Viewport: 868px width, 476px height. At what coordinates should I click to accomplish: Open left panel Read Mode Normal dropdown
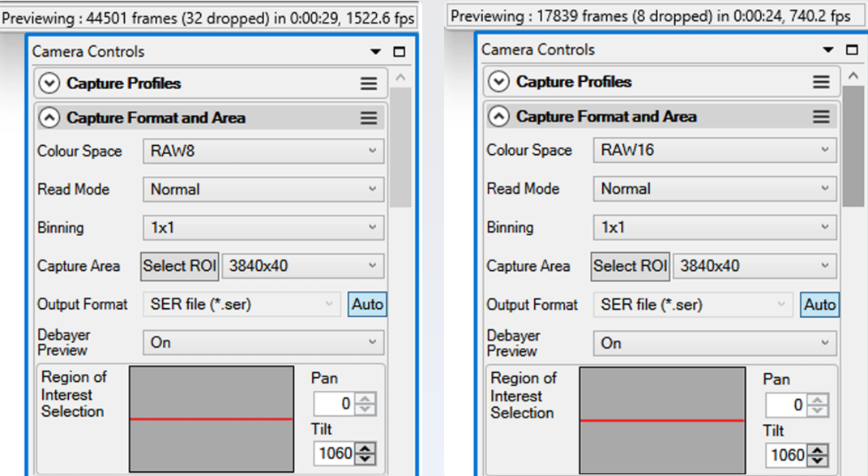point(263,190)
